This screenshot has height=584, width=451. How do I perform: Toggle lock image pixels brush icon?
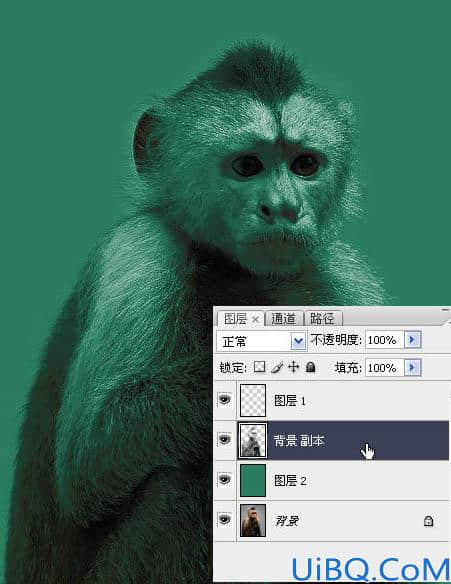tap(277, 368)
